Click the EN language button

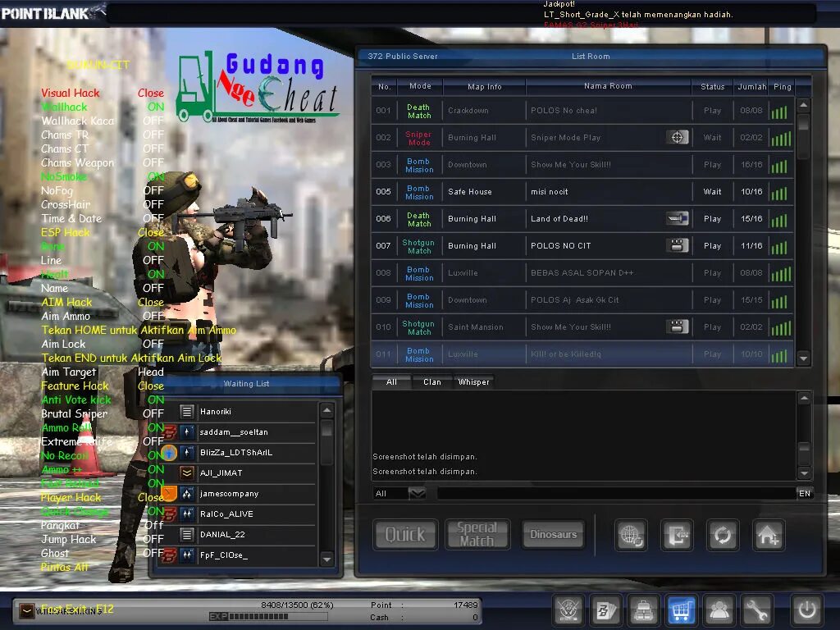[805, 493]
